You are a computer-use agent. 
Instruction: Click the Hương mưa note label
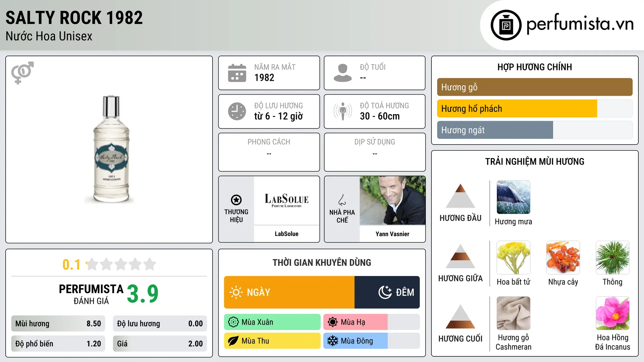514,222
